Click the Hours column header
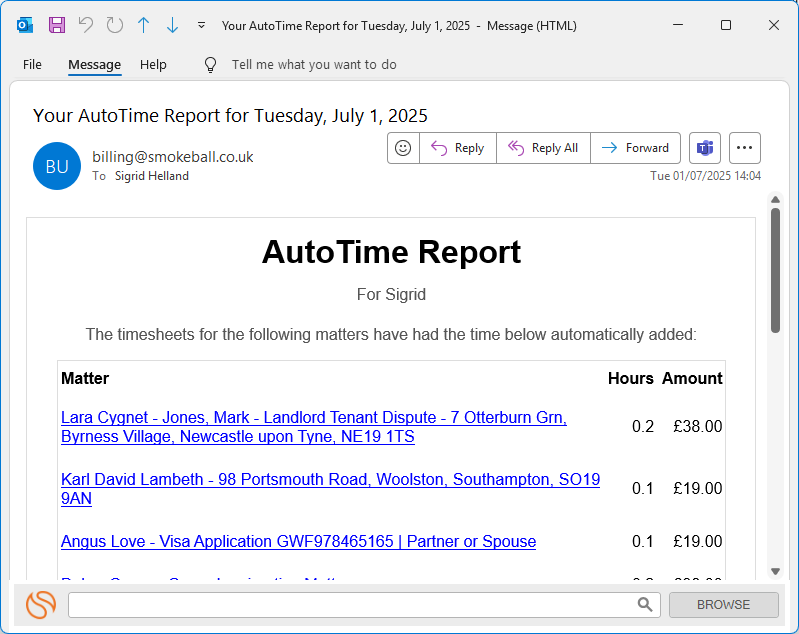Screen dimensions: 799x634 (630, 378)
